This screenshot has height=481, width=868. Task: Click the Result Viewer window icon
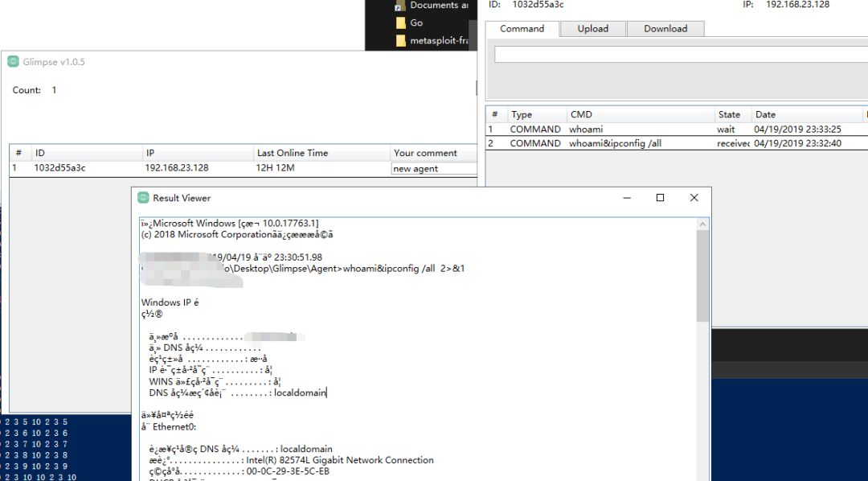click(x=143, y=198)
